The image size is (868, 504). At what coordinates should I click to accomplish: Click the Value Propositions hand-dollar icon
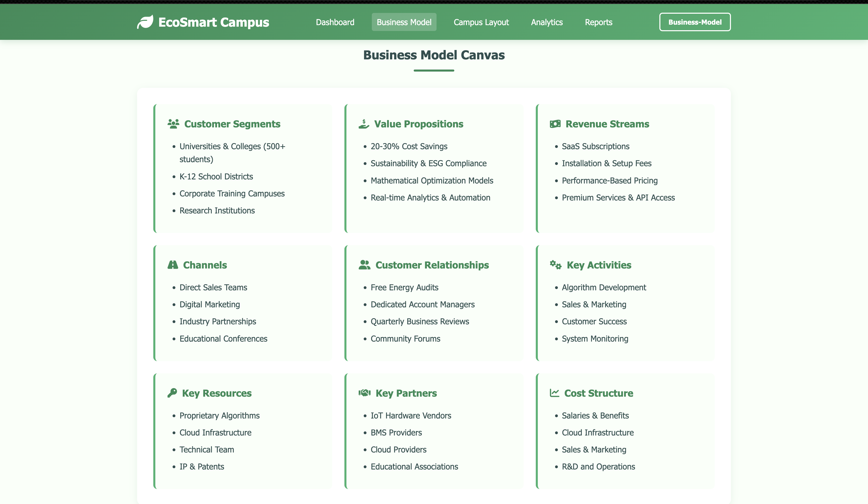364,124
